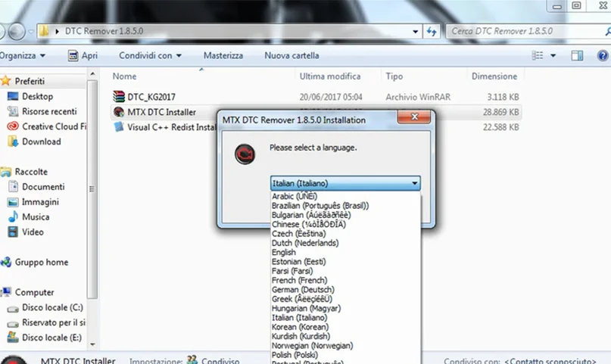Choose Brazilian (Português (Brasil)) option
Viewport: 611px width, 364px height.
click(x=345, y=206)
